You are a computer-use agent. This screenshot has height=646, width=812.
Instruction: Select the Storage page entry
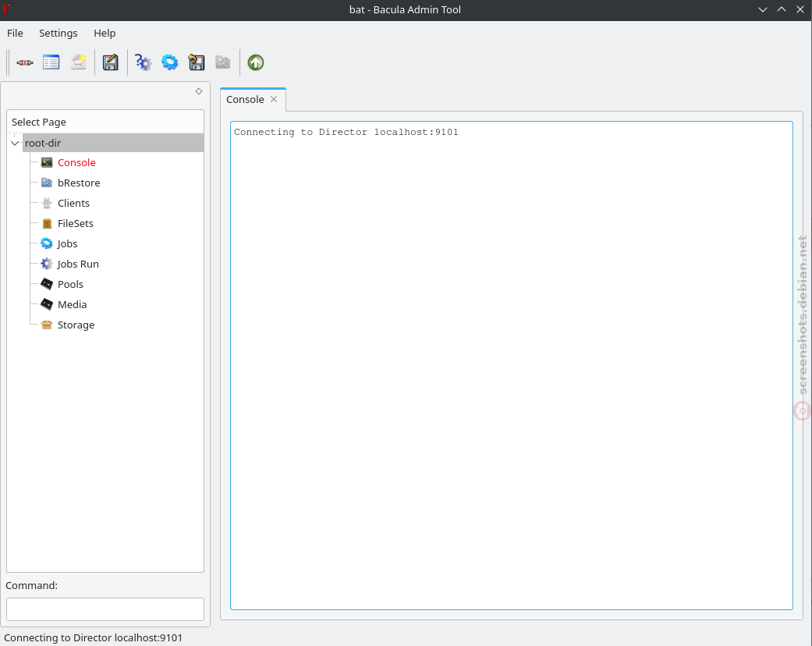76,325
